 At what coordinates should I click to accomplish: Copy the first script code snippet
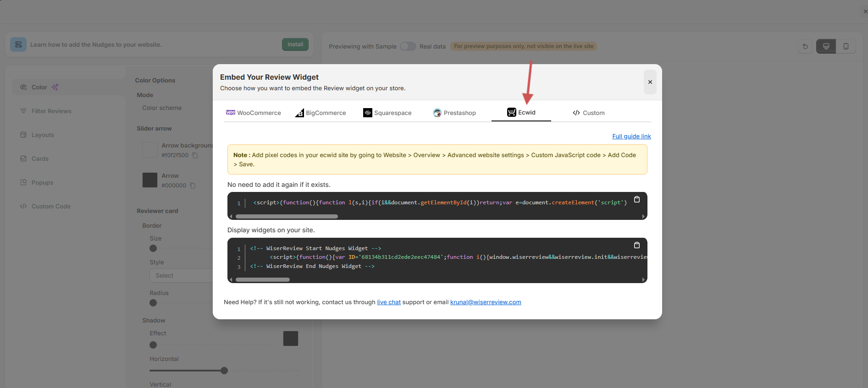pyautogui.click(x=636, y=200)
